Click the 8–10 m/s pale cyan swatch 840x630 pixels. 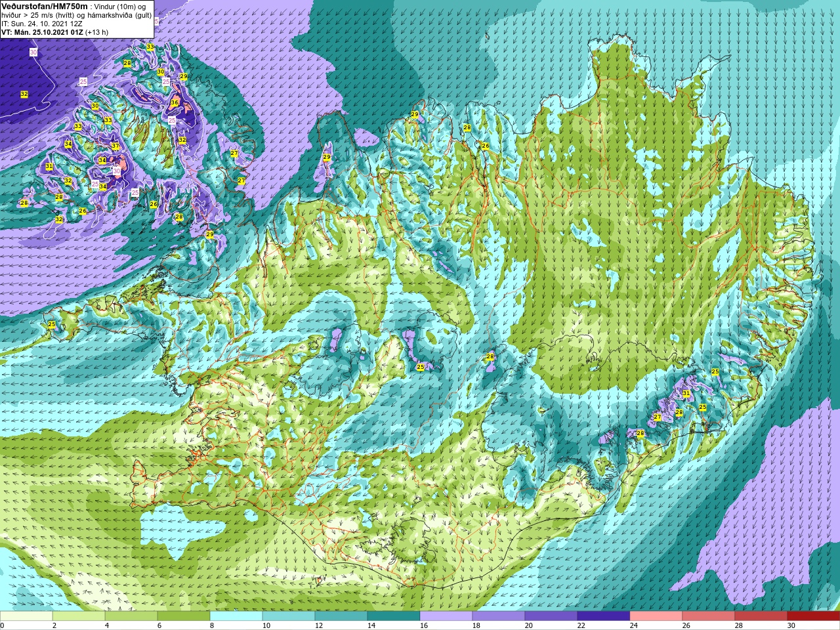pos(236,616)
